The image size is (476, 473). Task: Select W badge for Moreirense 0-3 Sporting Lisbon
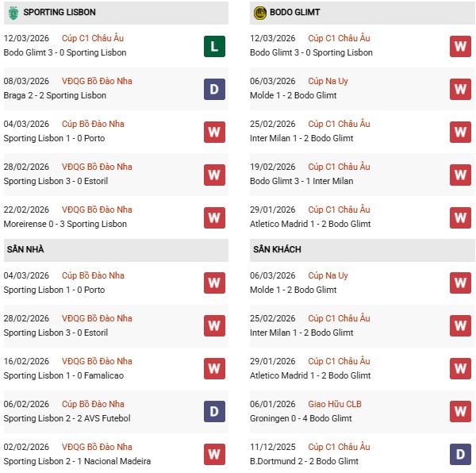click(x=214, y=217)
